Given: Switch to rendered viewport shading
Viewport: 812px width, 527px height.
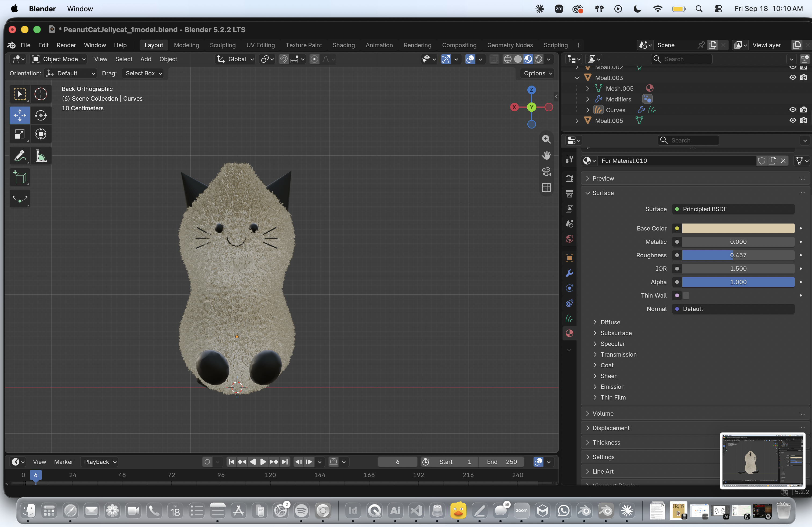Looking at the screenshot, I should pos(538,59).
